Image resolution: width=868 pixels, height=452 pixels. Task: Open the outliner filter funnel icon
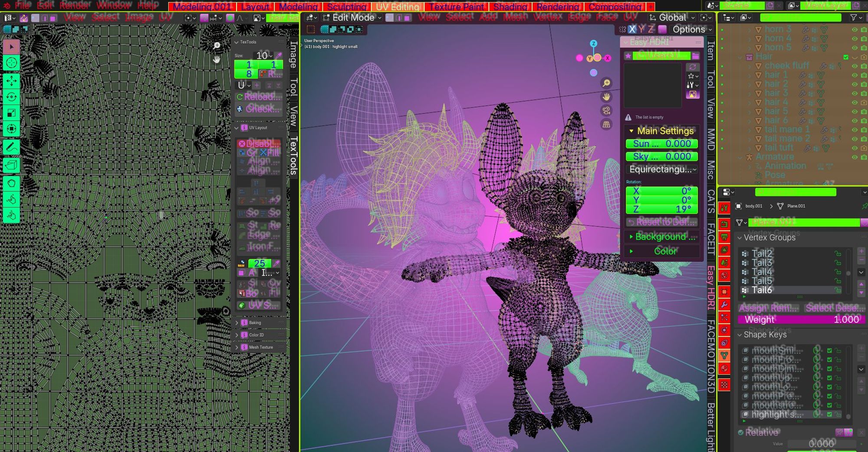854,17
